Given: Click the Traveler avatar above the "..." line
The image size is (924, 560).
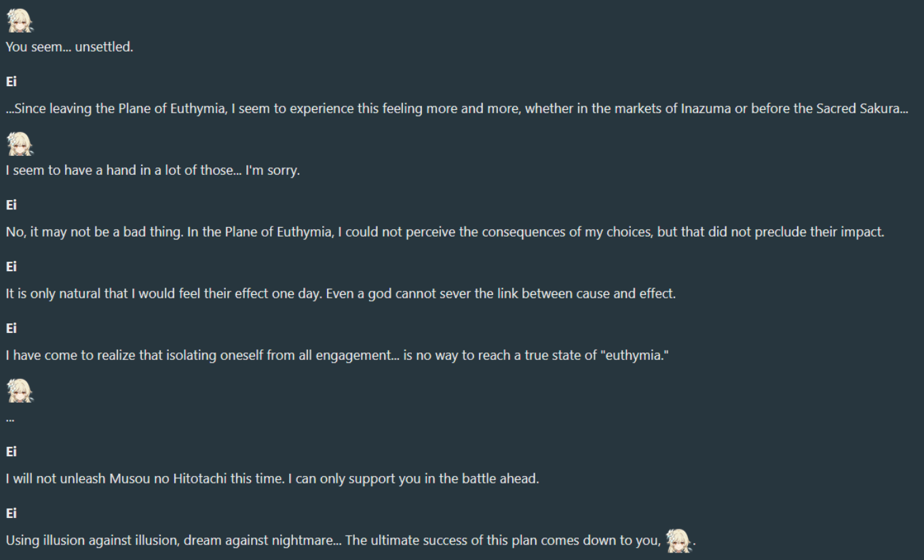Looking at the screenshot, I should click(x=20, y=391).
